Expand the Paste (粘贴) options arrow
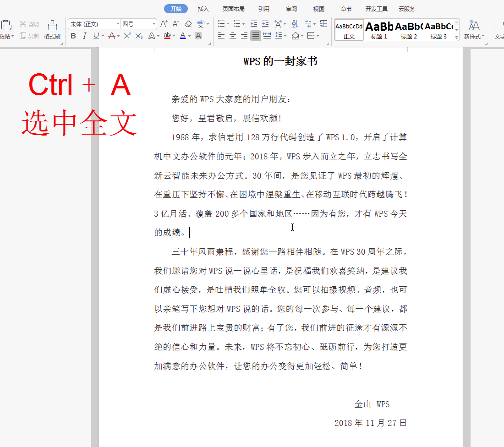This screenshot has width=504, height=447. (x=12, y=36)
